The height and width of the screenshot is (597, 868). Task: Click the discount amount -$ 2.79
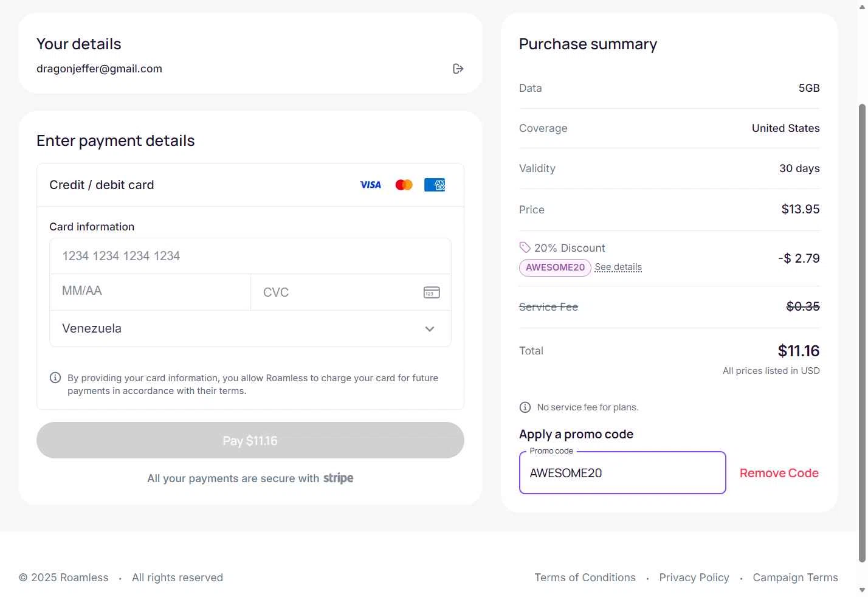(x=799, y=258)
